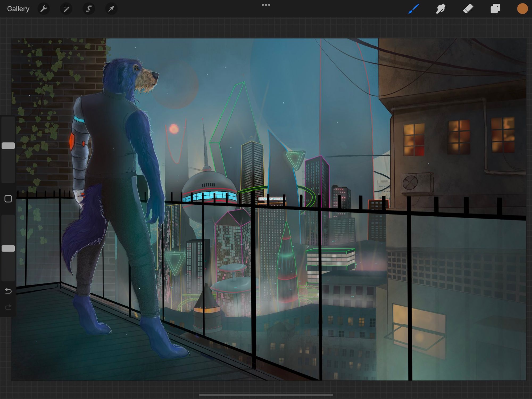The height and width of the screenshot is (399, 532).
Task: Click the brush size slider handle
Action: [8, 146]
